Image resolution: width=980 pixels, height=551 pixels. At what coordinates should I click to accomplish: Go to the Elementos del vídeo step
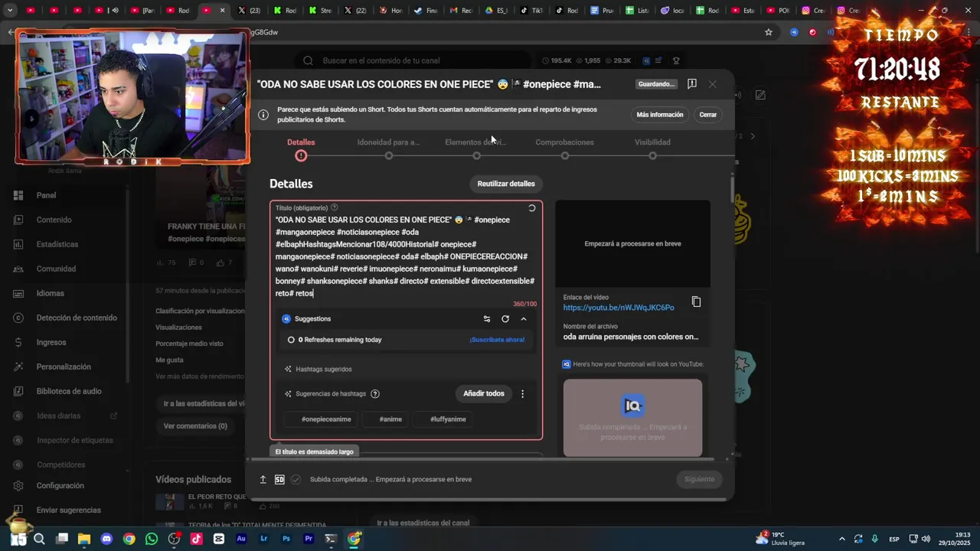pyautogui.click(x=475, y=148)
